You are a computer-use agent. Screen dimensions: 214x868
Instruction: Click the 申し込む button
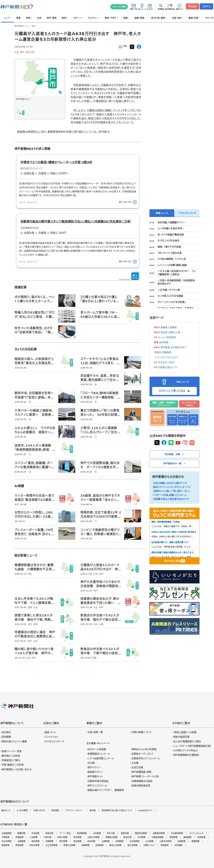coord(192,6)
